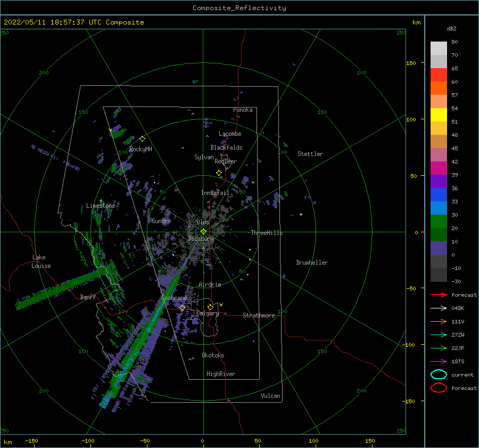Screen dimensions: 479x448
Task: Click the Sylvan label
Action: (x=204, y=157)
